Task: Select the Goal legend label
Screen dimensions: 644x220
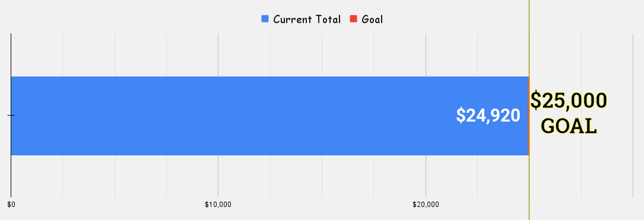Action: tap(372, 20)
